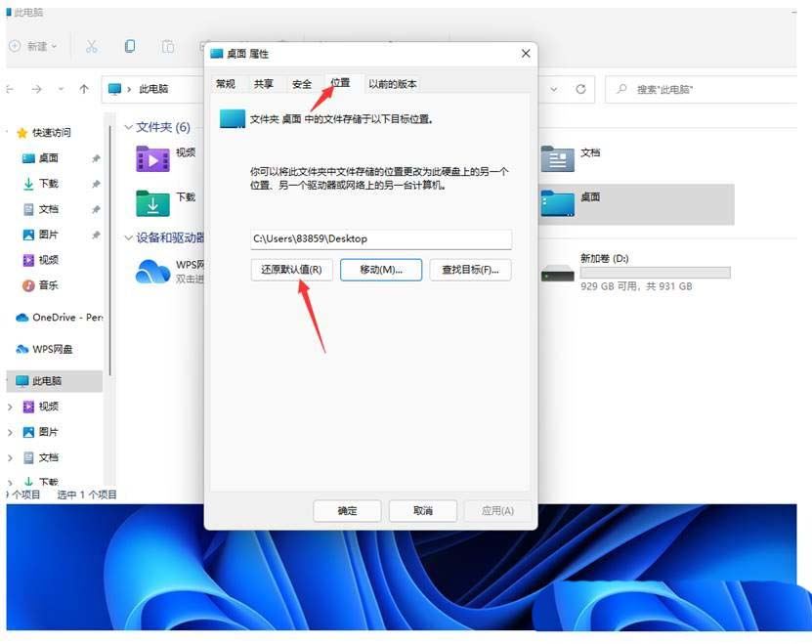Select WPS网盘 in the sidebar
This screenshot has height=644, width=812.
45,349
